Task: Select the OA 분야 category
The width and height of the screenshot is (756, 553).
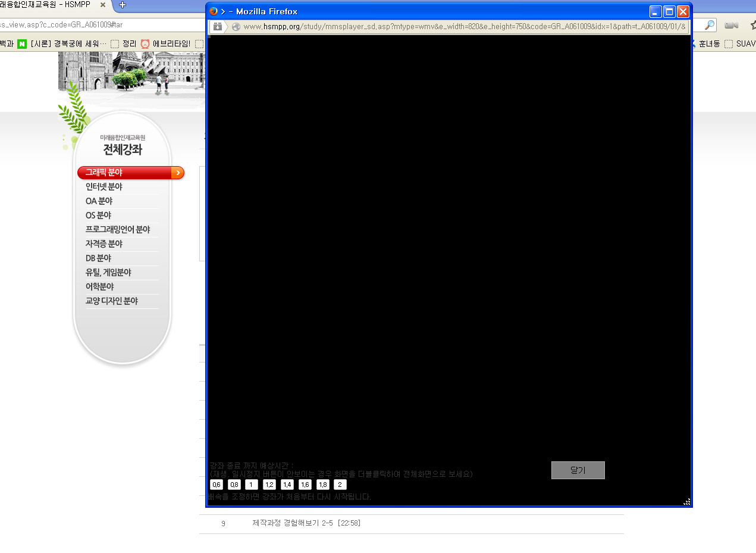Action: click(x=99, y=201)
